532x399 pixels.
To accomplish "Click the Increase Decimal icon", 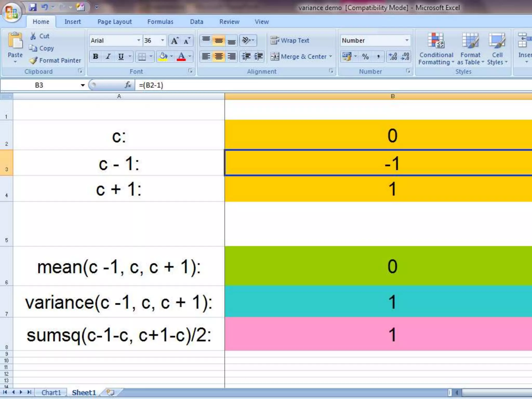I will pyautogui.click(x=393, y=56).
